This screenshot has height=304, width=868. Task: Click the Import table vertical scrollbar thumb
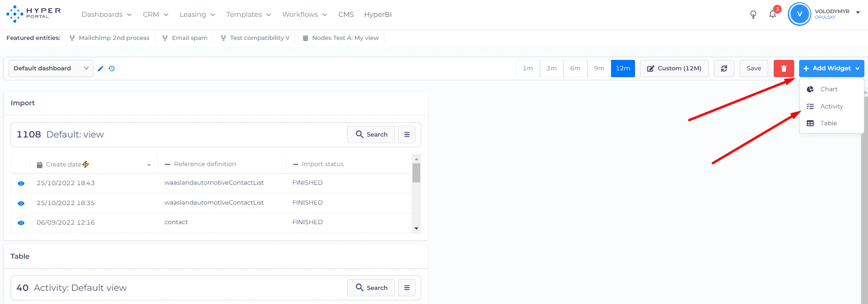point(416,173)
